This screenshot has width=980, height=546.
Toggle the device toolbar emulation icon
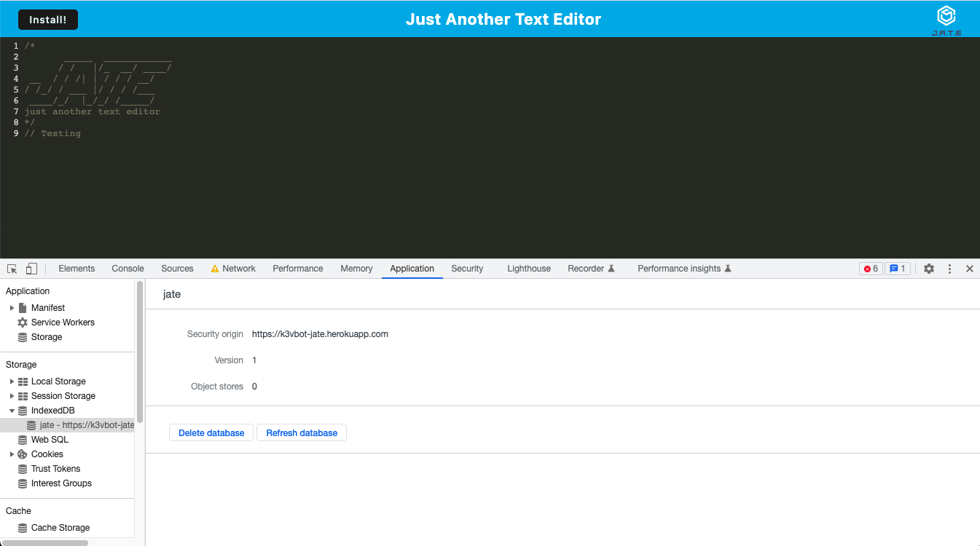[x=31, y=269]
